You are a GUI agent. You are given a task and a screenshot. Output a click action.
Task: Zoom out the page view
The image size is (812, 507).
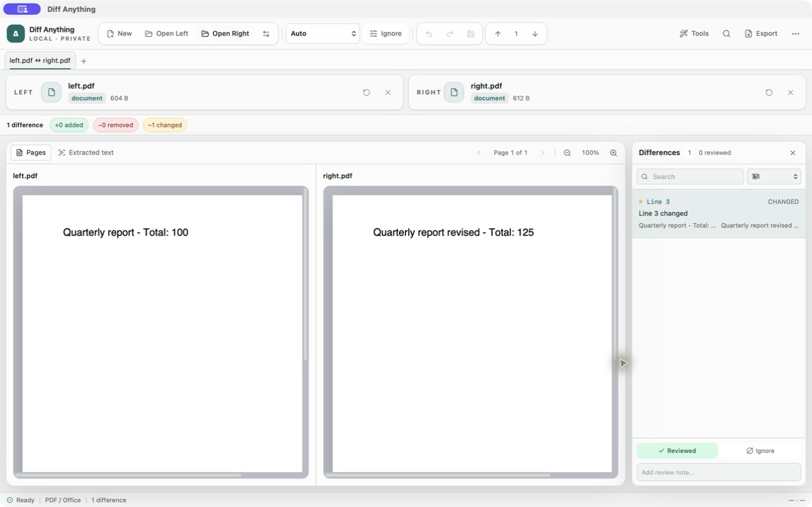tap(567, 152)
